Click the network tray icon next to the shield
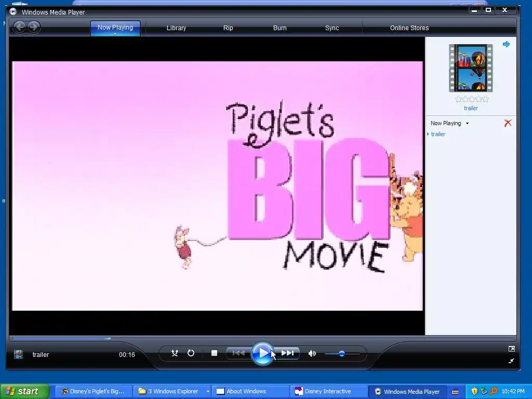This screenshot has width=532, height=399. 484,392
